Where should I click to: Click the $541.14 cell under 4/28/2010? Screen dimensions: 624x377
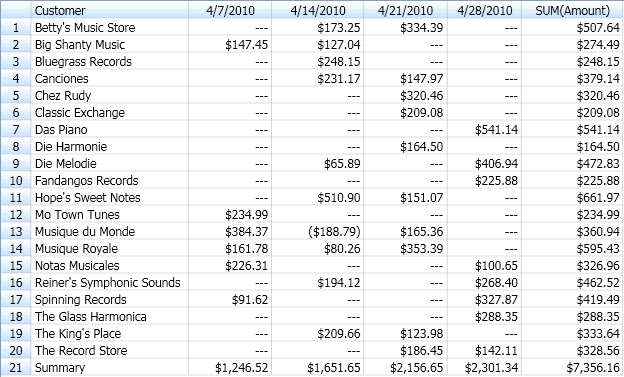(484, 129)
